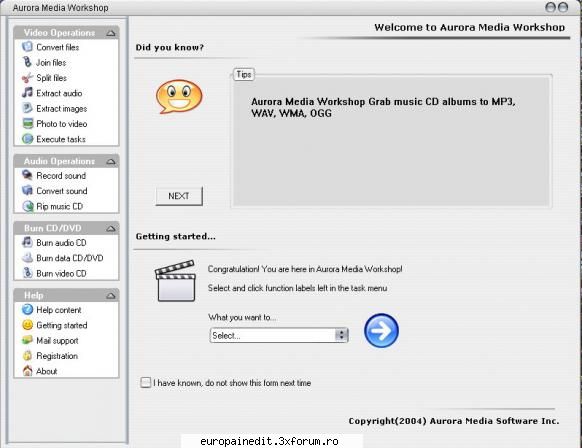Viewport: 582px width, 448px height.
Task: Open the 'What you want to' dropdown
Action: pyautogui.click(x=279, y=335)
